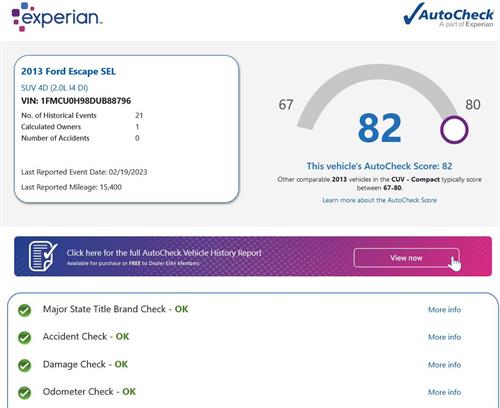Click the SUV 4D (2.0L I4 DI) text

[54, 88]
